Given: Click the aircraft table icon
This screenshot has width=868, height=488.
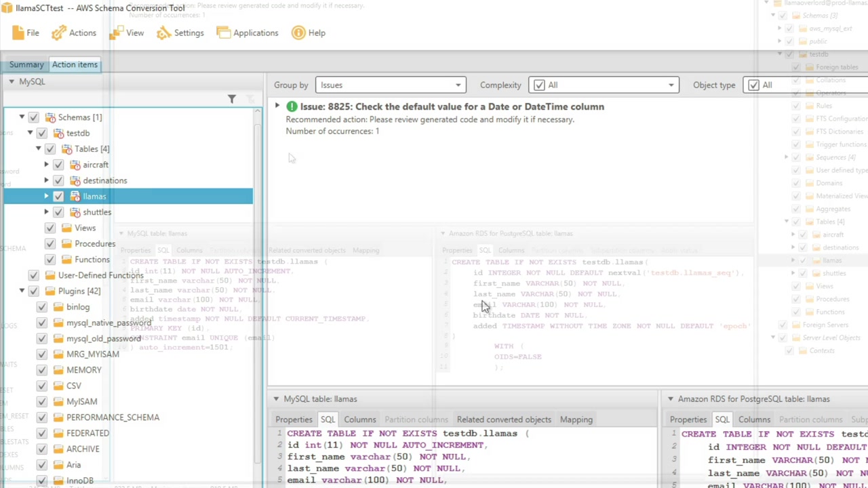Looking at the screenshot, I should [x=73, y=165].
